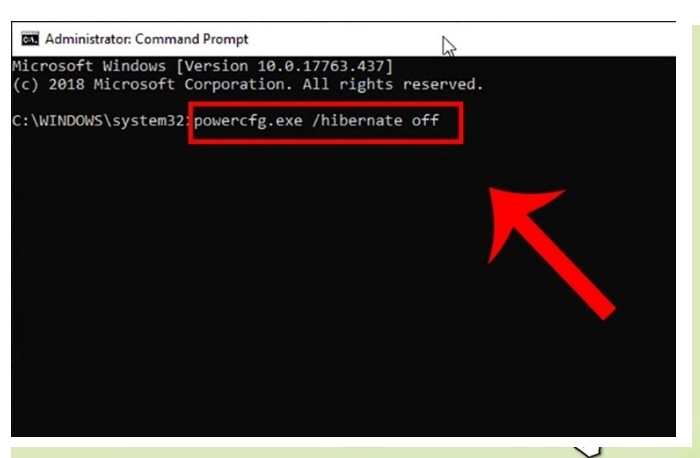Click the red highlight box's right border

point(461,123)
